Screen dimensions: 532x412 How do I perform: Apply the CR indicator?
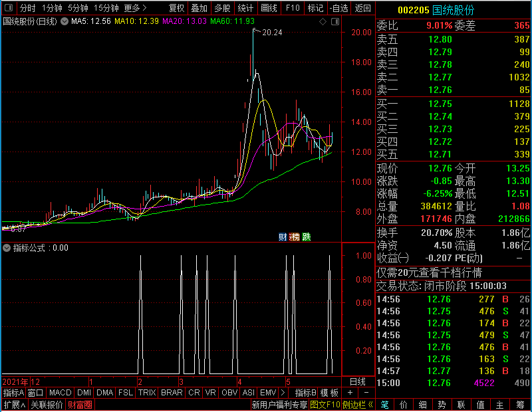(x=194, y=393)
